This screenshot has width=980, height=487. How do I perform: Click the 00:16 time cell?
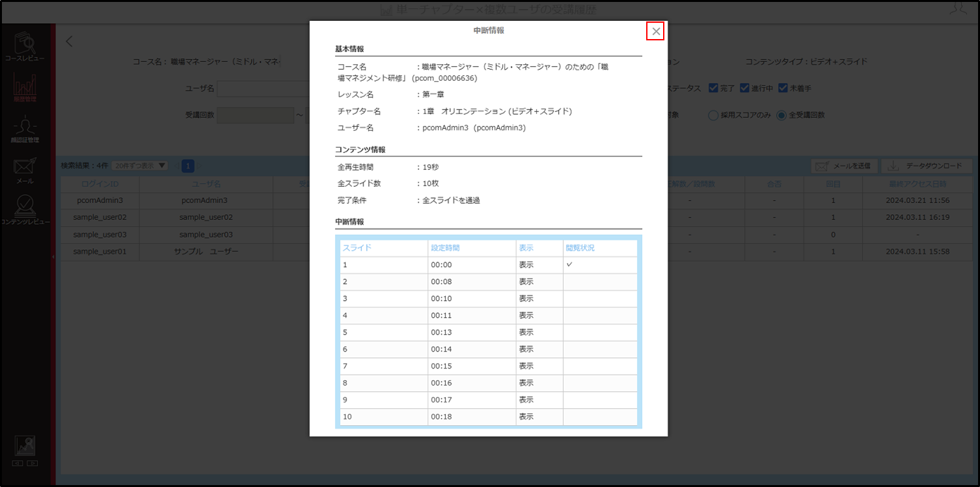(x=472, y=383)
